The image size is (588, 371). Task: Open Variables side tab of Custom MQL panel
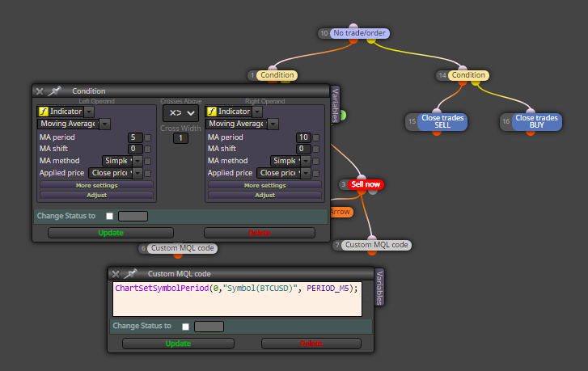click(x=379, y=288)
